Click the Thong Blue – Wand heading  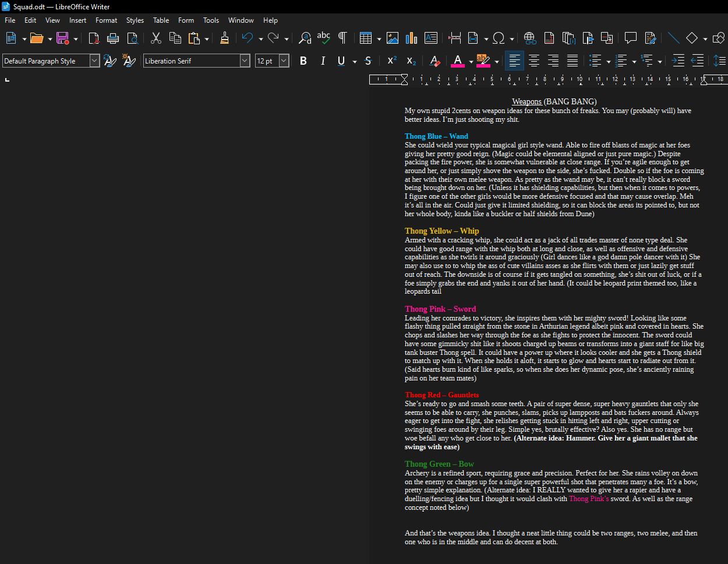coord(436,136)
